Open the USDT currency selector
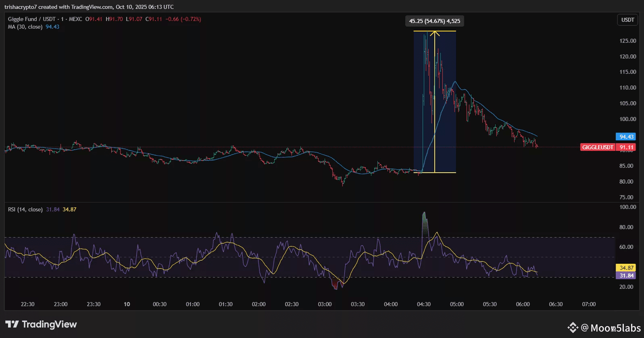The width and height of the screenshot is (644, 338). [x=627, y=20]
